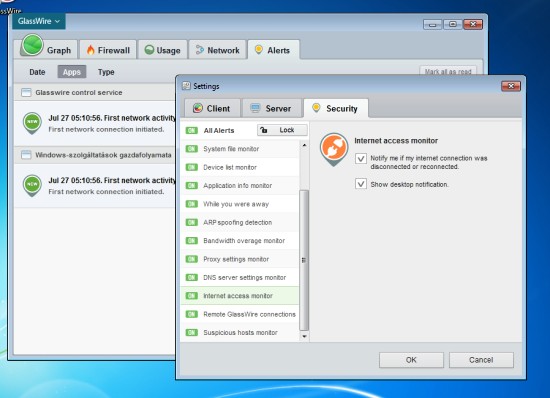Turn off the ARP spoofing detection switch
The height and width of the screenshot is (398, 550).
click(192, 222)
